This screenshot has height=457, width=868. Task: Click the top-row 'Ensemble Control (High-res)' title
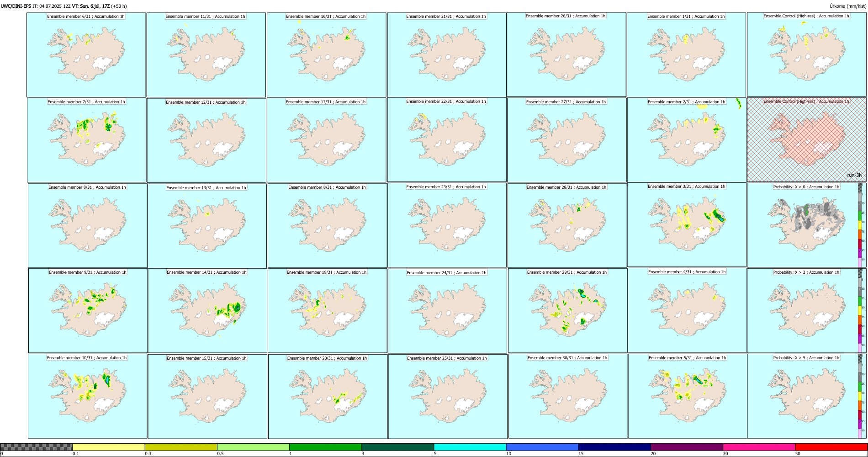806,16
